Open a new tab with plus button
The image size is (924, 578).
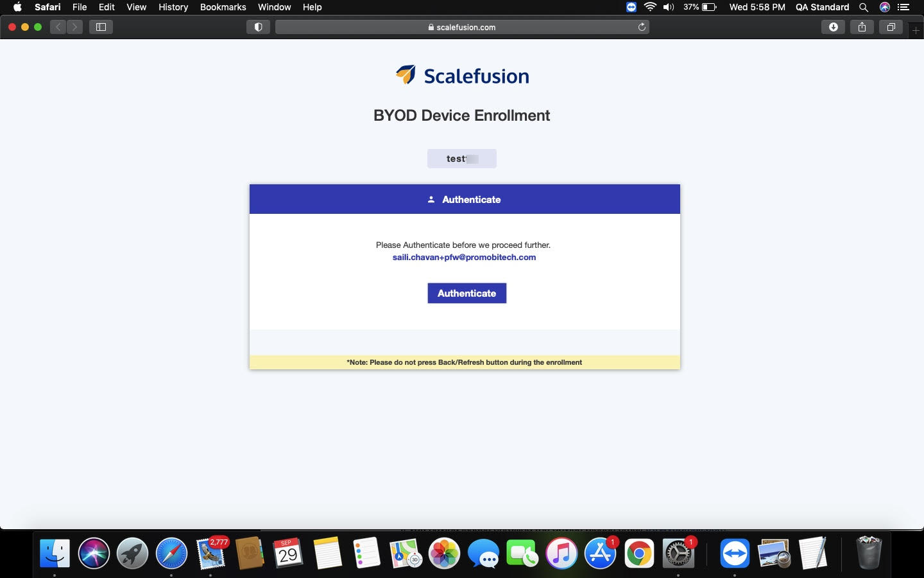pyautogui.click(x=916, y=30)
